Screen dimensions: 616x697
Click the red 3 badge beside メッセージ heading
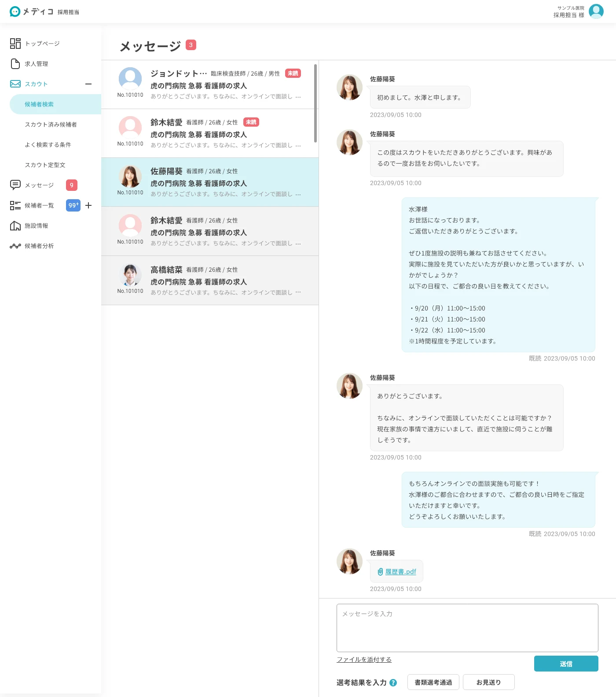(x=191, y=45)
